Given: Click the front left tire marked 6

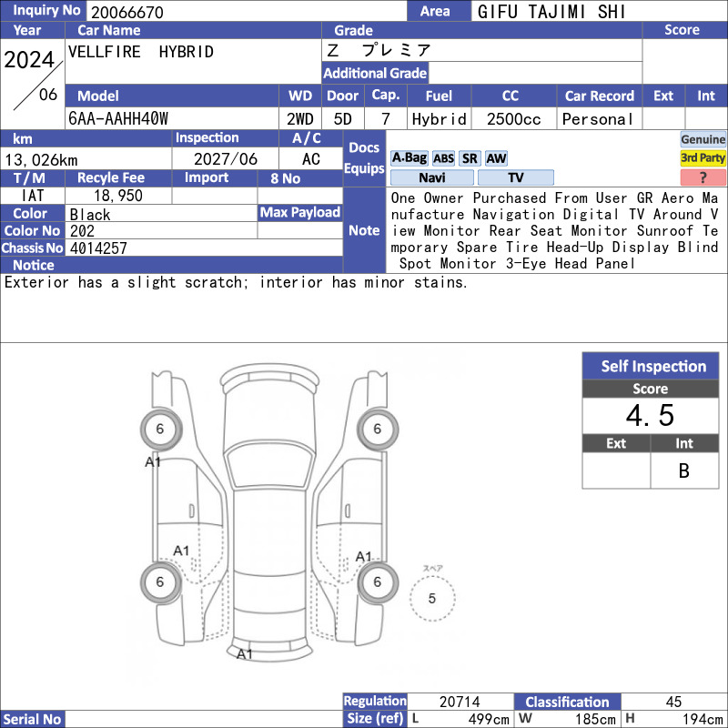Looking at the screenshot, I should (161, 429).
